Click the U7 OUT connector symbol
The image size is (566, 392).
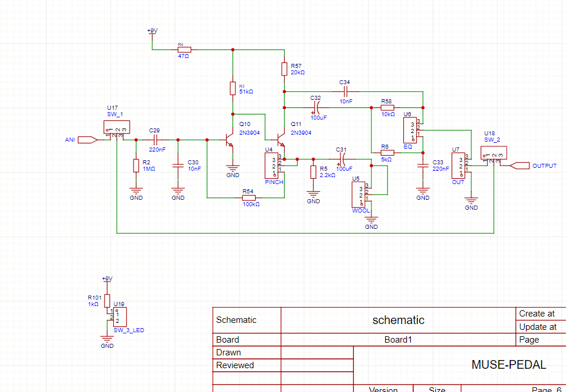tap(458, 166)
